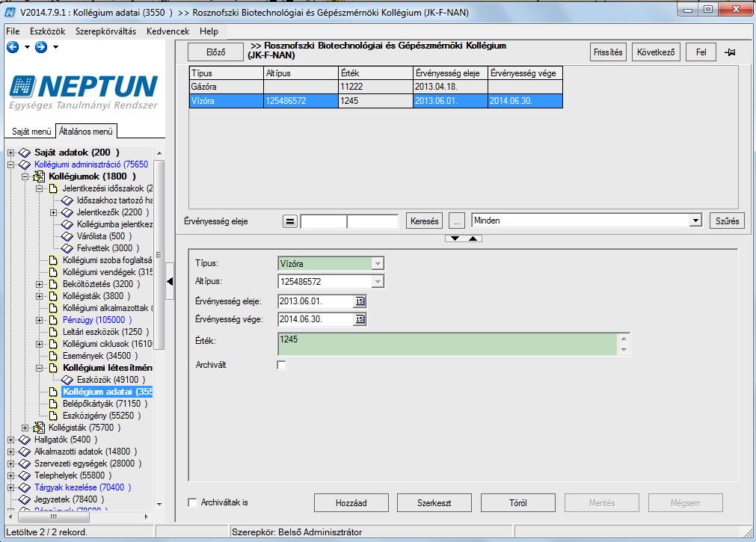Click the first search input field

click(323, 221)
